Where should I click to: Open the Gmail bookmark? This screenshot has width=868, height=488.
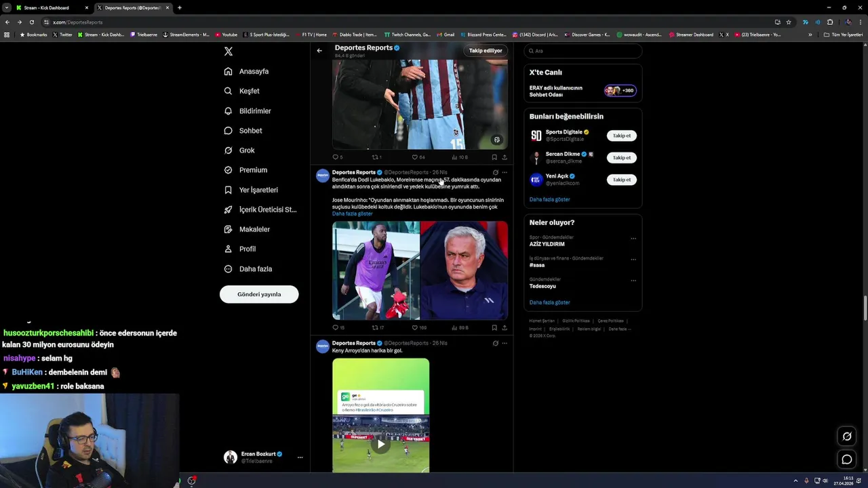pyautogui.click(x=446, y=35)
